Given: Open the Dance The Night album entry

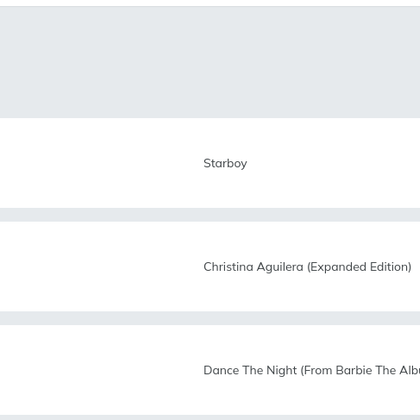Looking at the screenshot, I should tap(312, 370).
